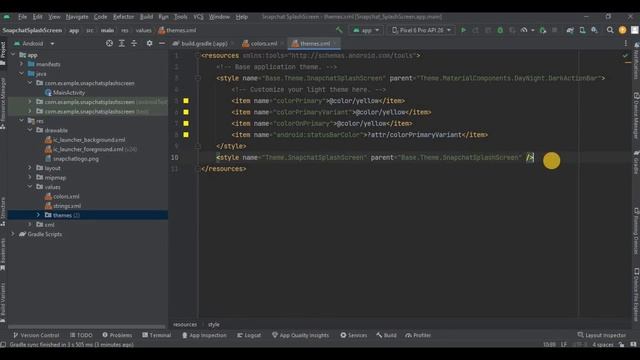
Task: Open the Pixel 6 Pro API 26 device dropdown
Action: pos(422,30)
